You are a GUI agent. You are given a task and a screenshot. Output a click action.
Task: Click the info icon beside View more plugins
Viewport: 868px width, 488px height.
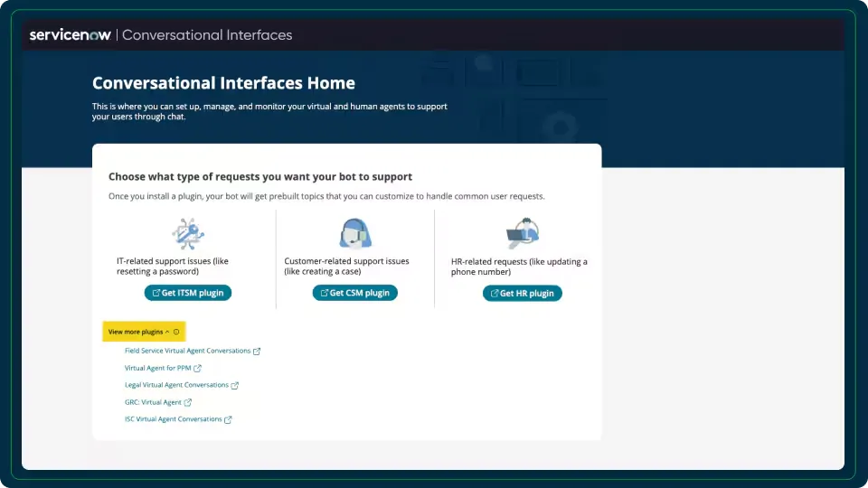coord(176,332)
